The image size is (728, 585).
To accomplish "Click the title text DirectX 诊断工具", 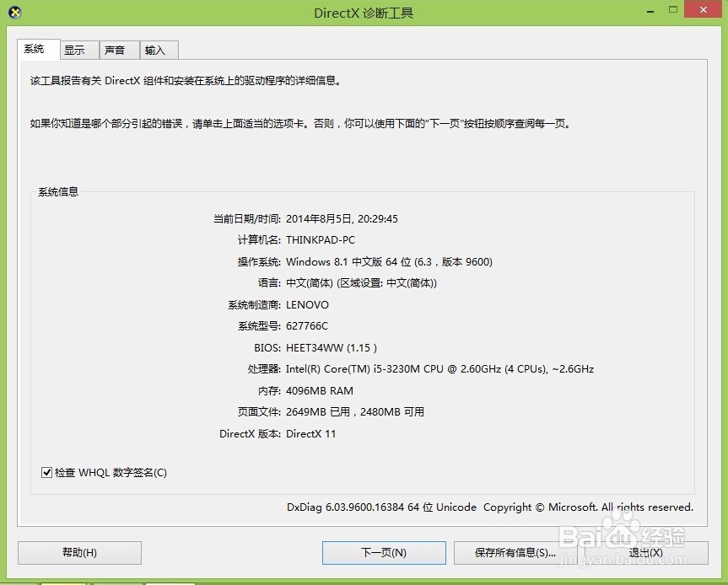I will (x=364, y=13).
